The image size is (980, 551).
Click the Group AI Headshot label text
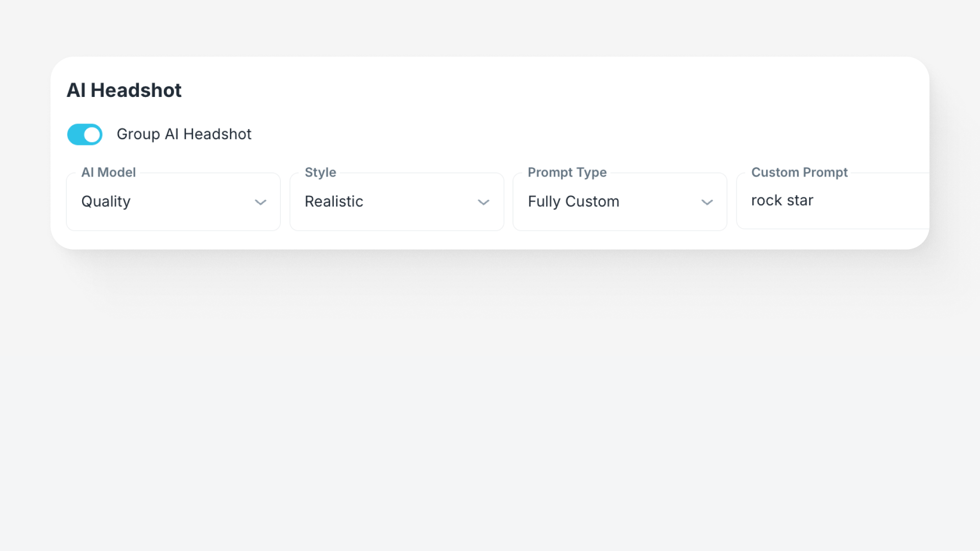184,134
